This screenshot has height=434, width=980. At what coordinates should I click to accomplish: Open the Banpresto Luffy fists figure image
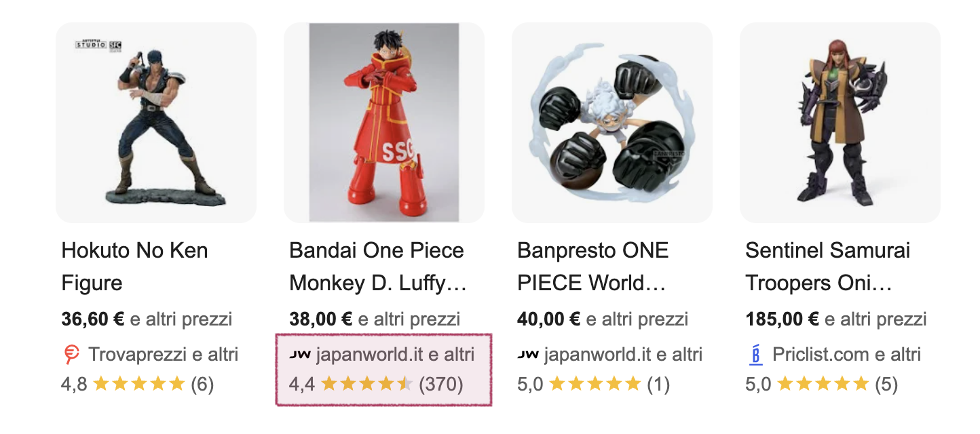[x=612, y=123]
